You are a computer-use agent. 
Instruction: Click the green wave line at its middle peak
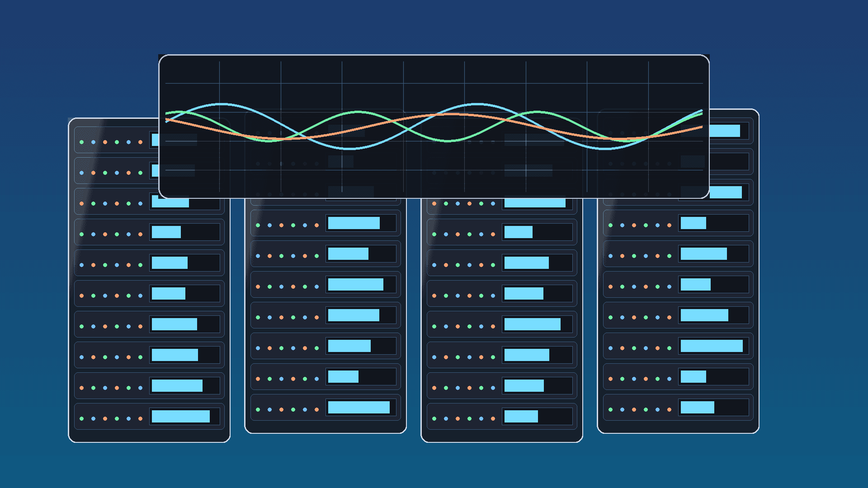tap(358, 112)
